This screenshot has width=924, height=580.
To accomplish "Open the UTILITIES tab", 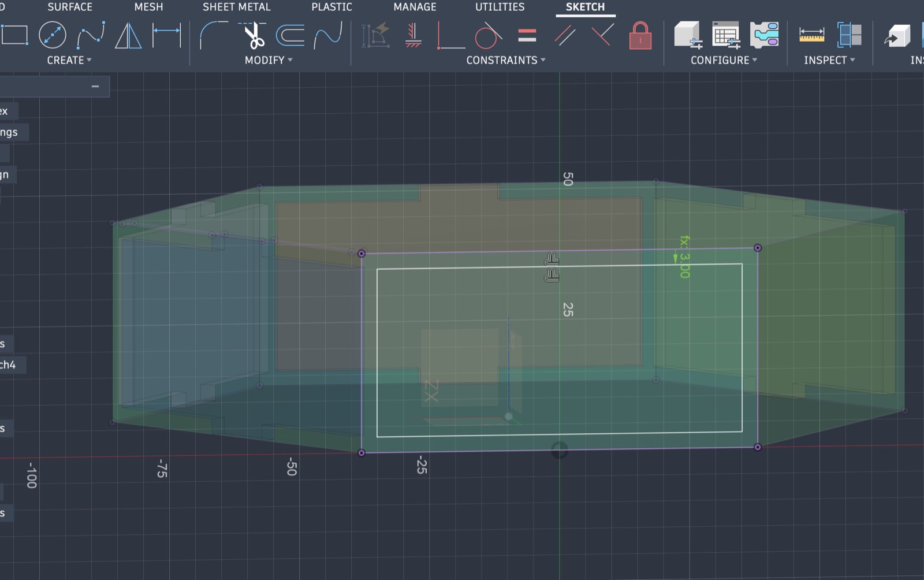I will [500, 7].
